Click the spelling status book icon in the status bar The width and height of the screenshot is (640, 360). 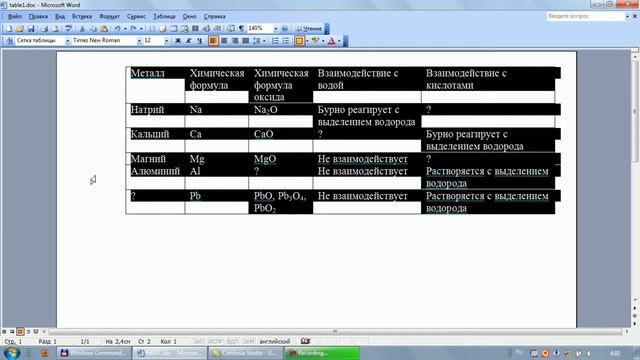[306, 341]
